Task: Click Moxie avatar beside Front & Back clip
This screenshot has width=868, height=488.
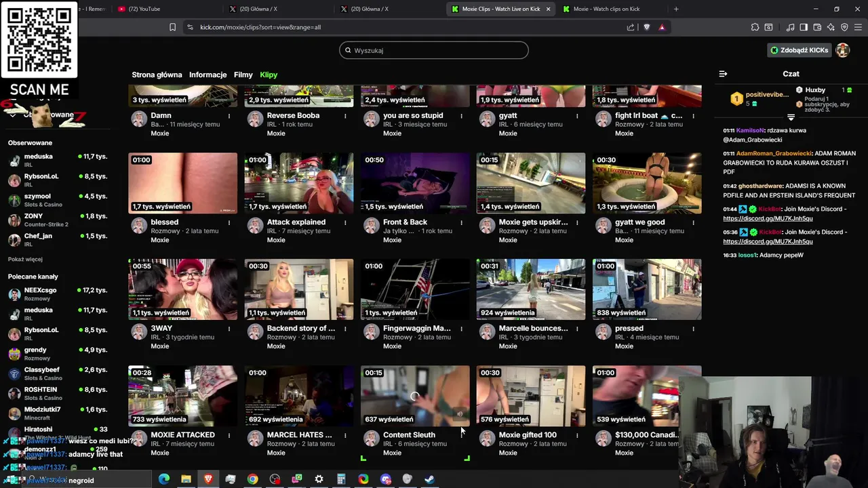Action: click(371, 226)
